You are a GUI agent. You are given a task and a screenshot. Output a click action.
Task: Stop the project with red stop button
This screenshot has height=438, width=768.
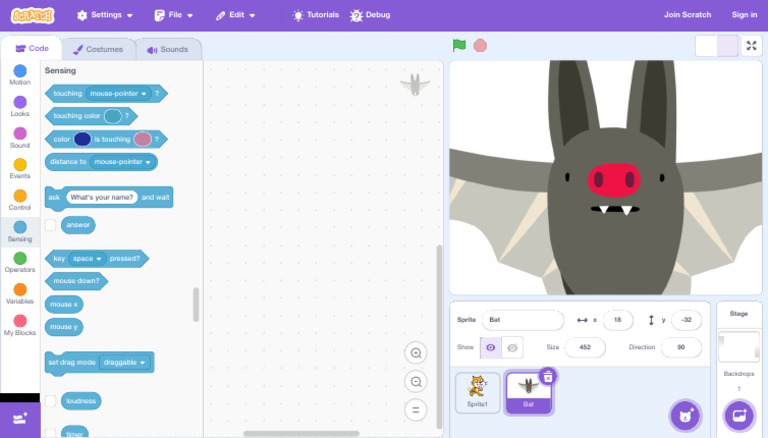480,46
